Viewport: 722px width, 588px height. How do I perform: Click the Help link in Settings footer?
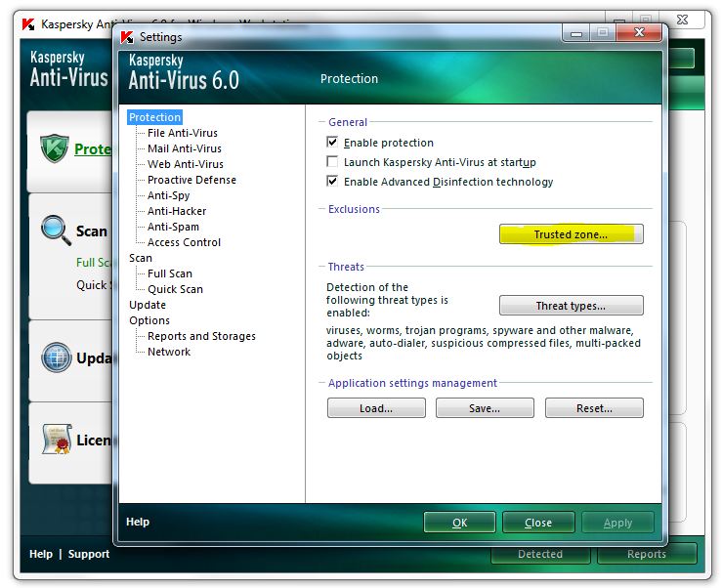pos(138,522)
